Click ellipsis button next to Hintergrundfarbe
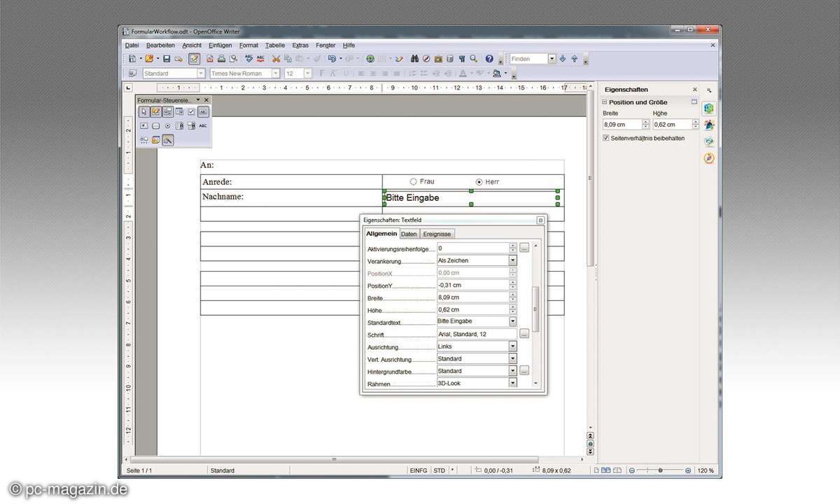 click(x=524, y=371)
